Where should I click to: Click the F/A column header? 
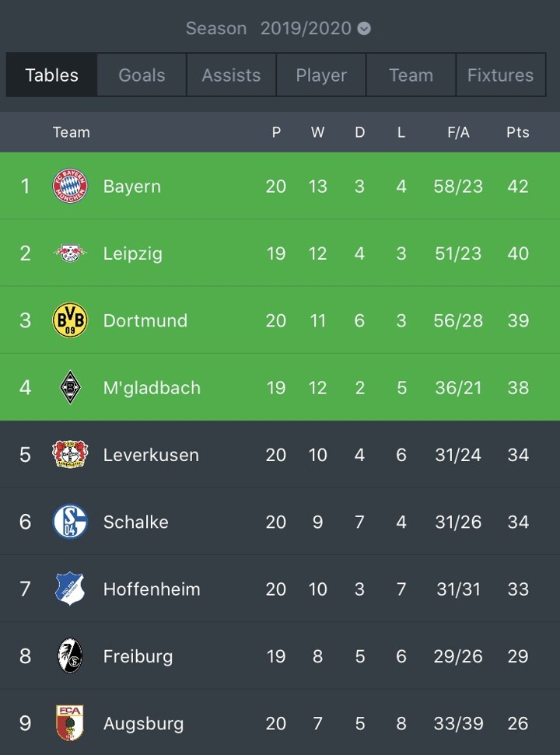(x=458, y=132)
